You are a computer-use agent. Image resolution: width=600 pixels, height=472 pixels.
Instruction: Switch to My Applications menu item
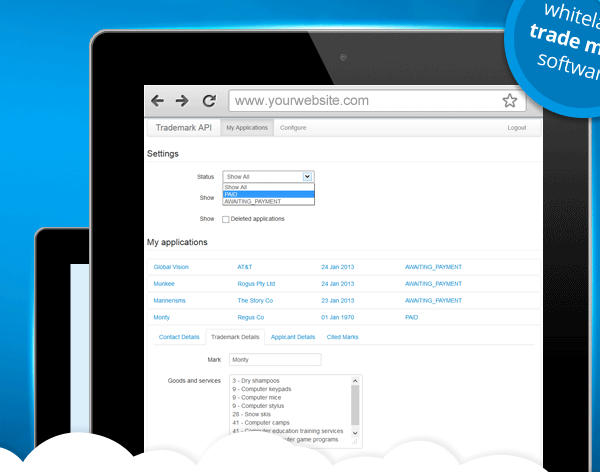tap(247, 128)
